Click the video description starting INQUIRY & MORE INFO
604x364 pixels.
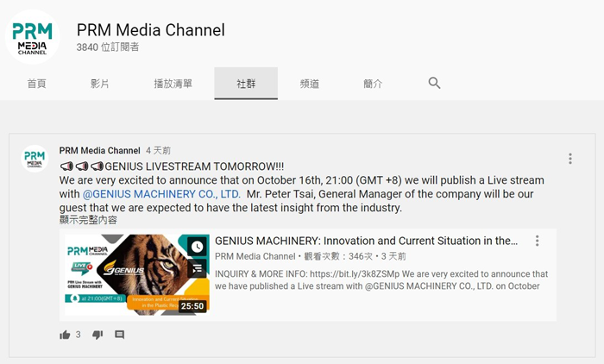(381, 280)
